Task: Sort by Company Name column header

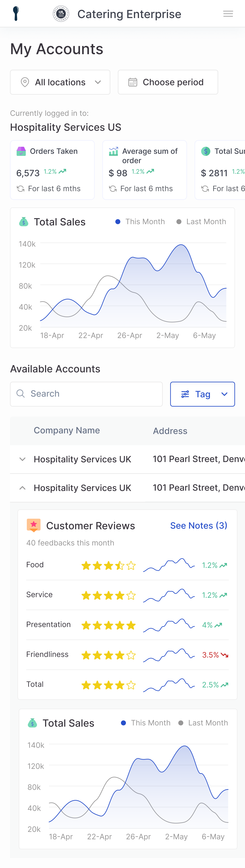Action: coord(67,430)
